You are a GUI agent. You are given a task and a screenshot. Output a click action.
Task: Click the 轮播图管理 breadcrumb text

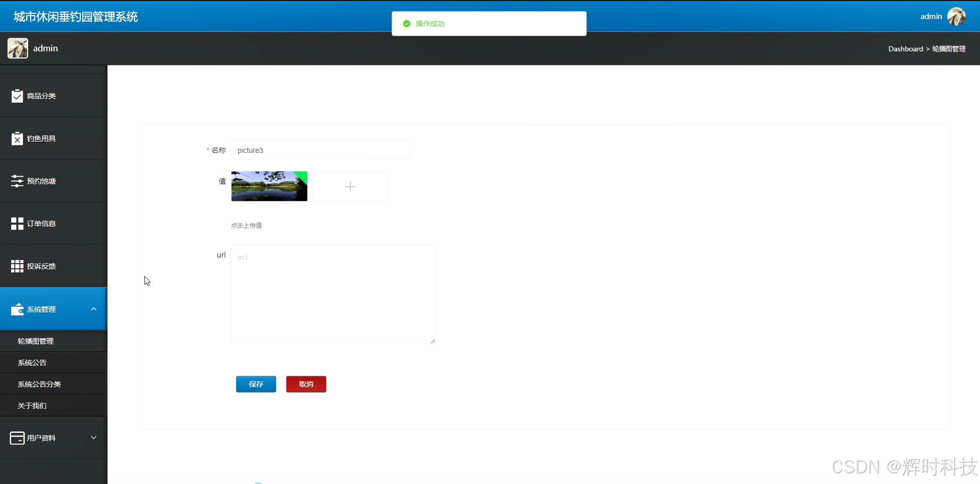[x=949, y=49]
